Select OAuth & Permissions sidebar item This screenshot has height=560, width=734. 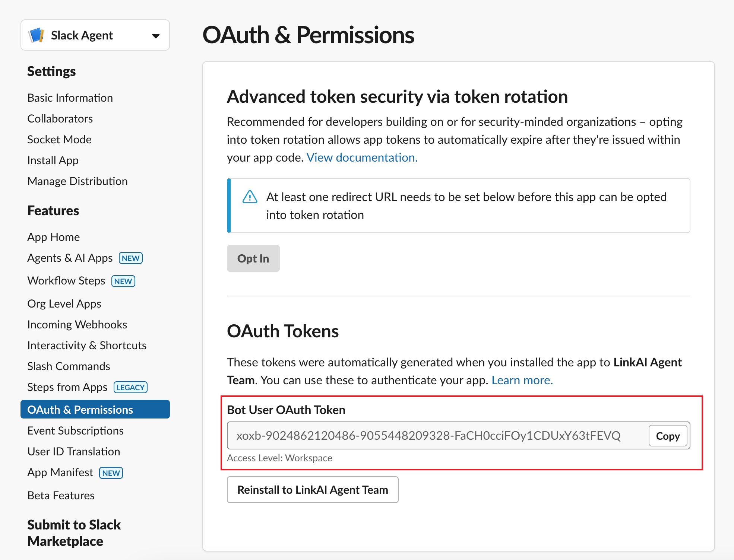[x=95, y=409]
